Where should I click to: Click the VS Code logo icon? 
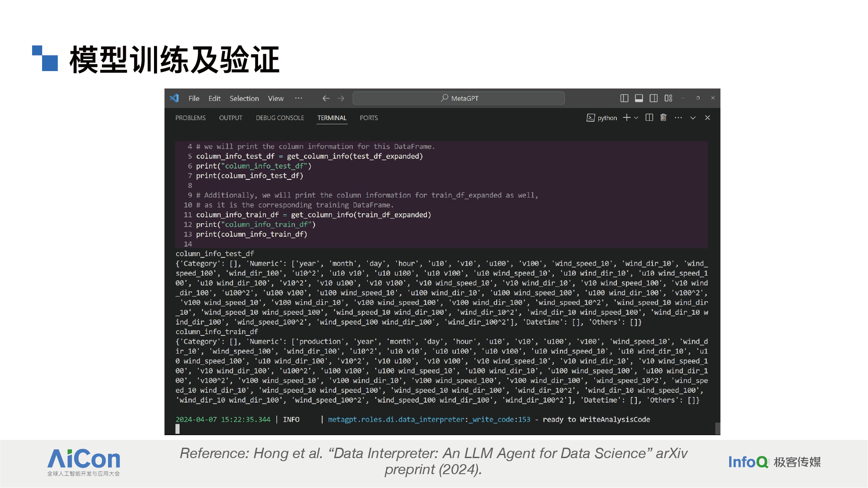click(174, 98)
